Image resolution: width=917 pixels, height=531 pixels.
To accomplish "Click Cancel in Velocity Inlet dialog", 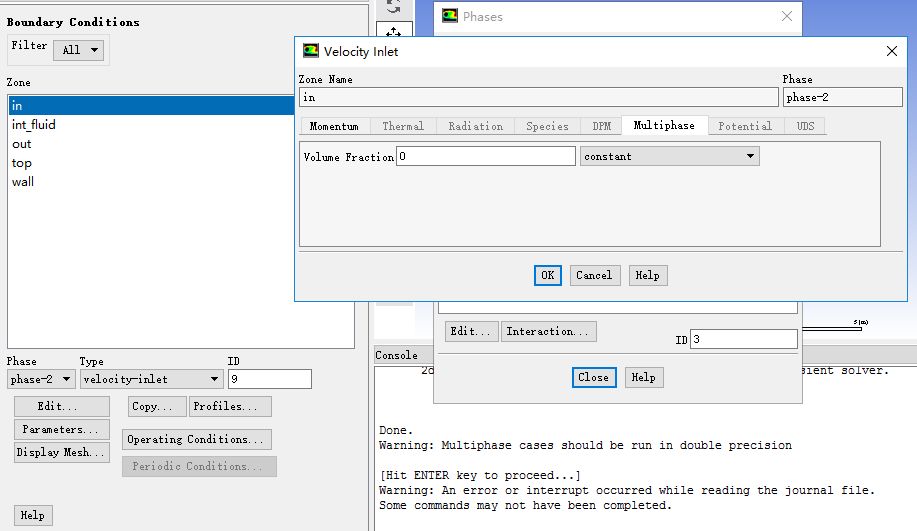I will pyautogui.click(x=594, y=275).
